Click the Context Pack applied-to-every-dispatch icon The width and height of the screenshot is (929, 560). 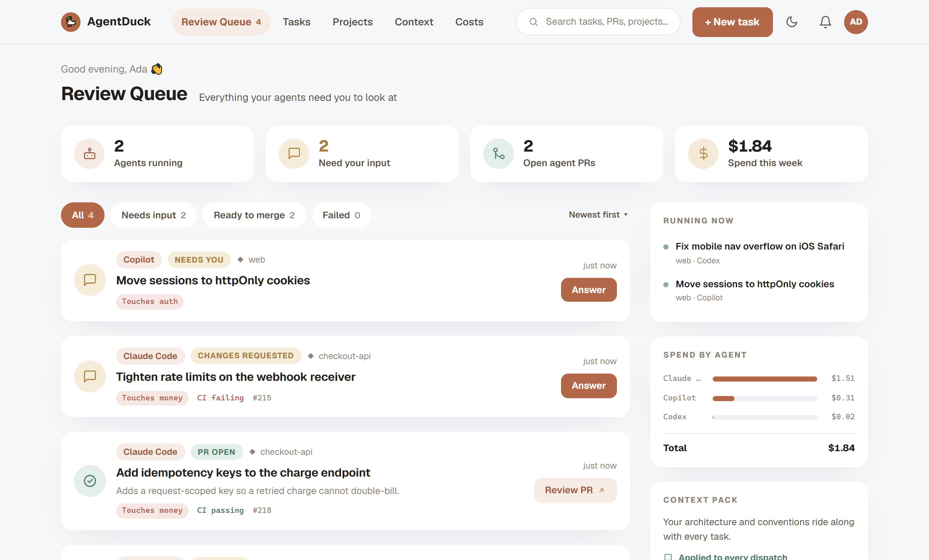(x=668, y=557)
